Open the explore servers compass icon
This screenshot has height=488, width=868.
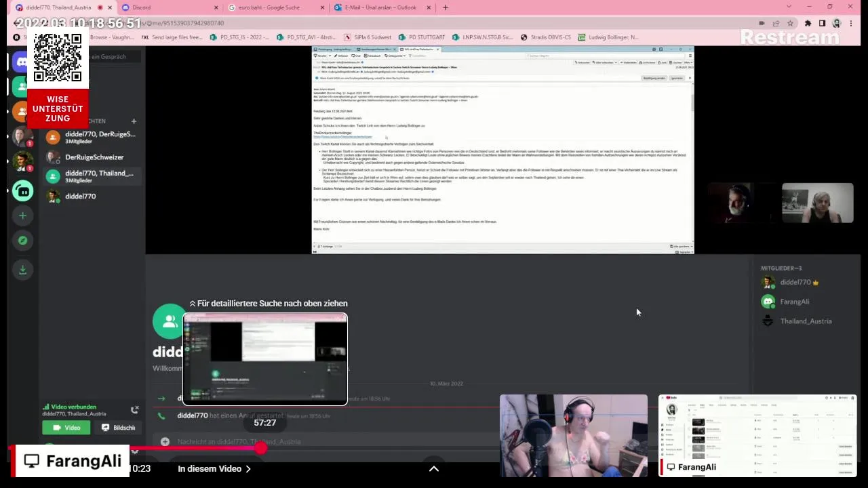(x=22, y=241)
